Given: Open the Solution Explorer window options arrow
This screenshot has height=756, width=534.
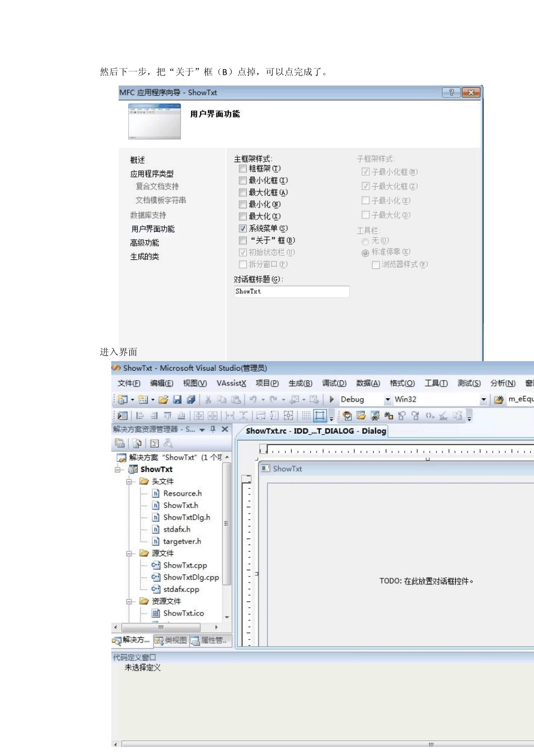Looking at the screenshot, I should click(202, 430).
